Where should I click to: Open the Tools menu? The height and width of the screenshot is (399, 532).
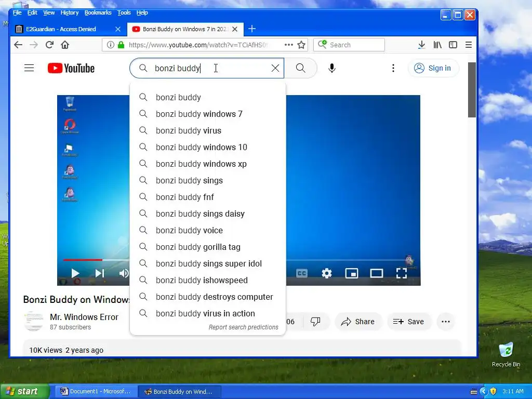124,12
